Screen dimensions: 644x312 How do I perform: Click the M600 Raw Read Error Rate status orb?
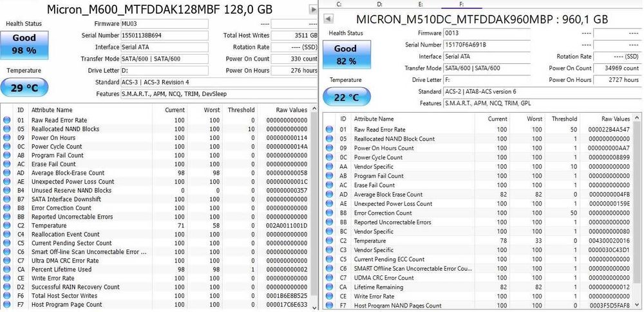6,121
